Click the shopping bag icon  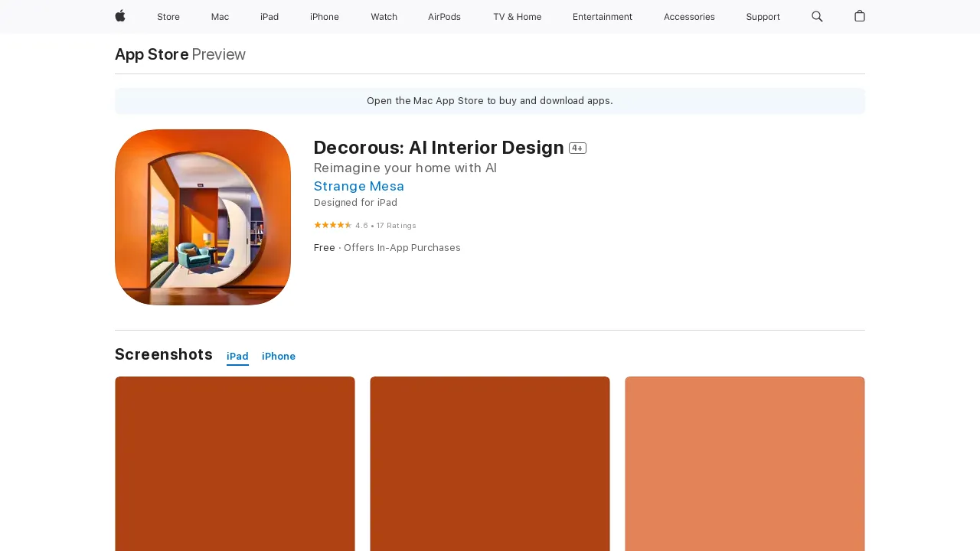click(859, 17)
